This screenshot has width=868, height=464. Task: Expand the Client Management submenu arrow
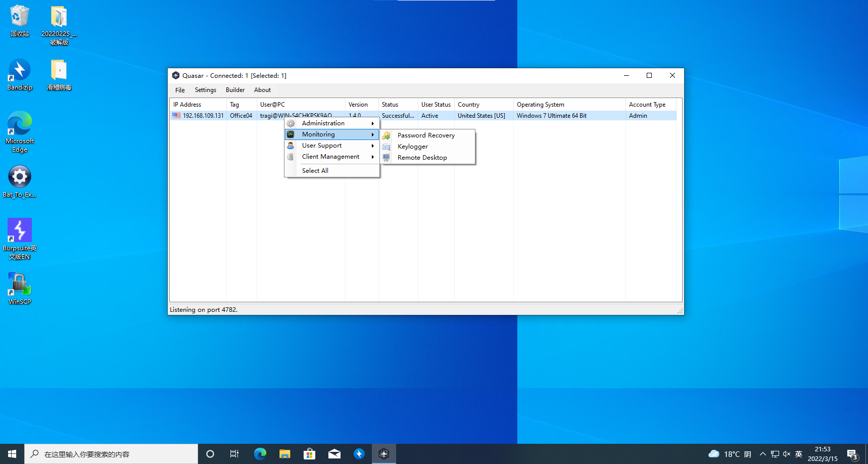[x=373, y=157]
